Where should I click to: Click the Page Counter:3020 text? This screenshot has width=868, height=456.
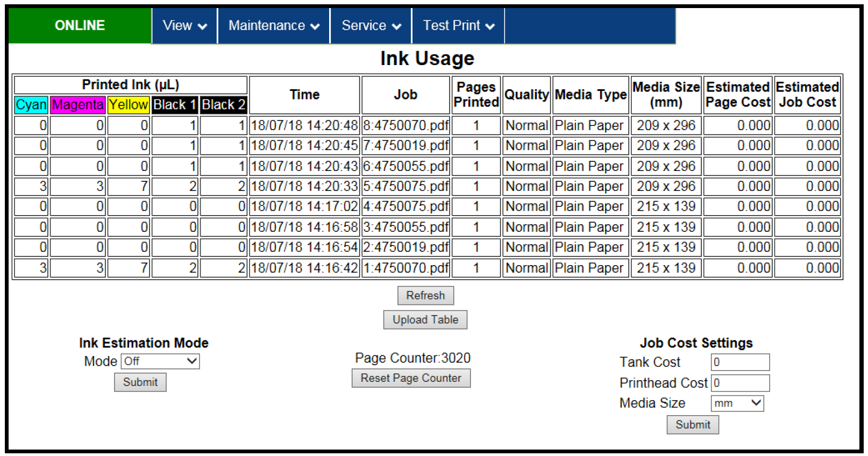(x=412, y=358)
